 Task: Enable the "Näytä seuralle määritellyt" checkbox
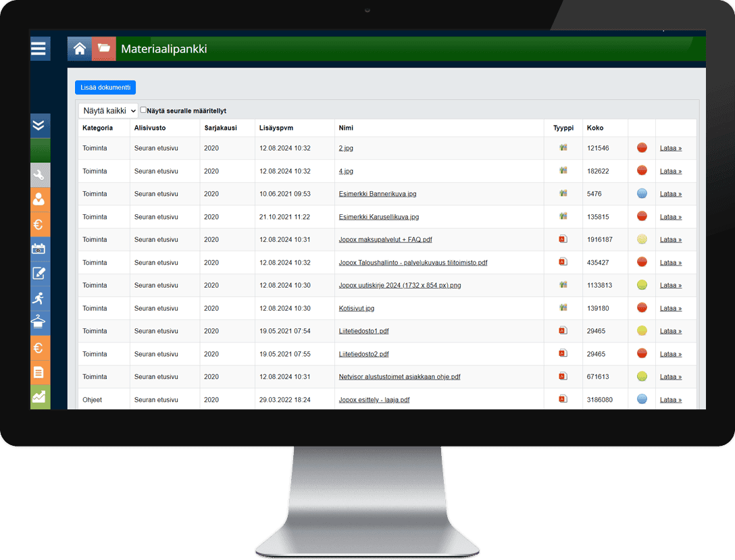point(143,110)
